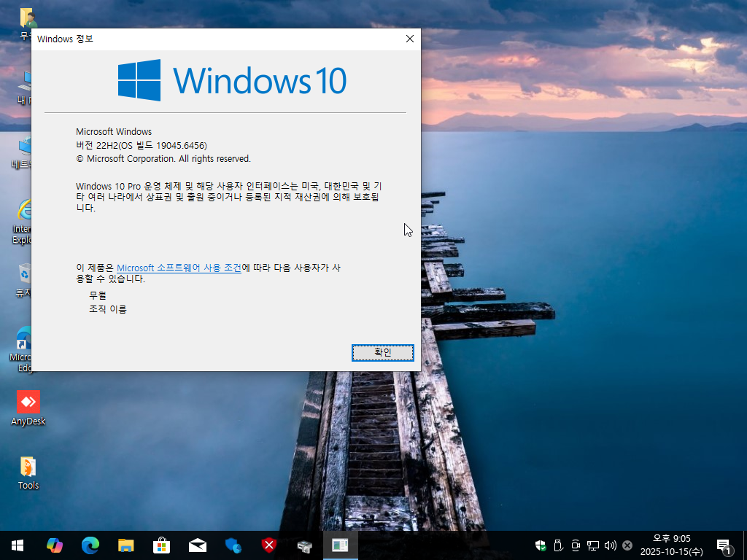Click the gray X tray icon
The width and height of the screenshot is (747, 560).
tap(627, 545)
